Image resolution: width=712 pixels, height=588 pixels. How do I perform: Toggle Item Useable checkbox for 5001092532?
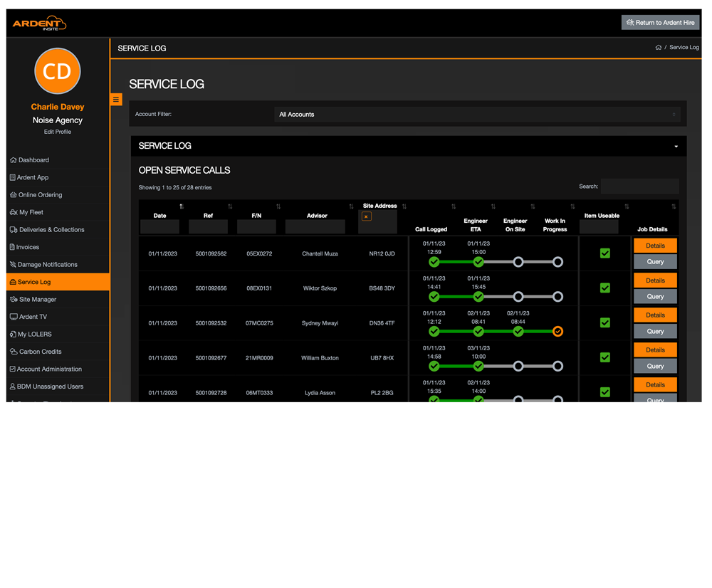pos(604,323)
